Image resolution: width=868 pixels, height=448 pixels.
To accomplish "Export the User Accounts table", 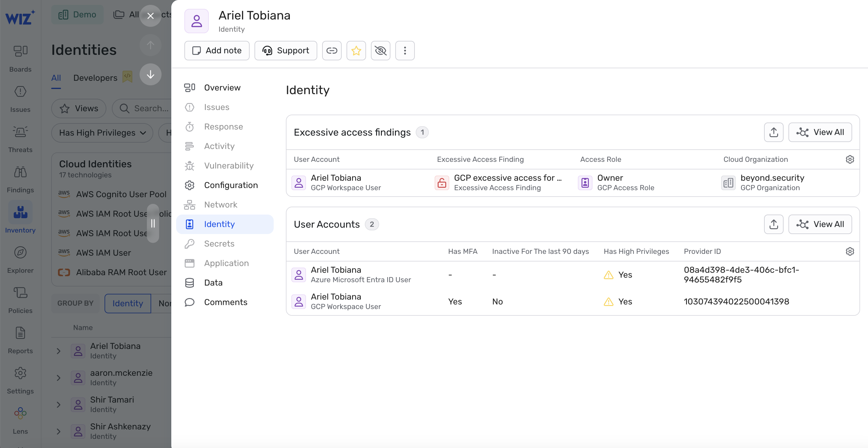I will point(774,224).
